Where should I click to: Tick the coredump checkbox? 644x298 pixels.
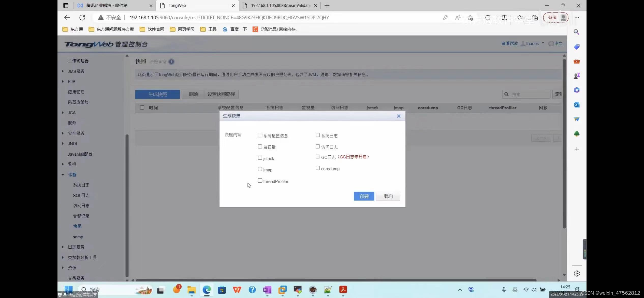pos(318,168)
